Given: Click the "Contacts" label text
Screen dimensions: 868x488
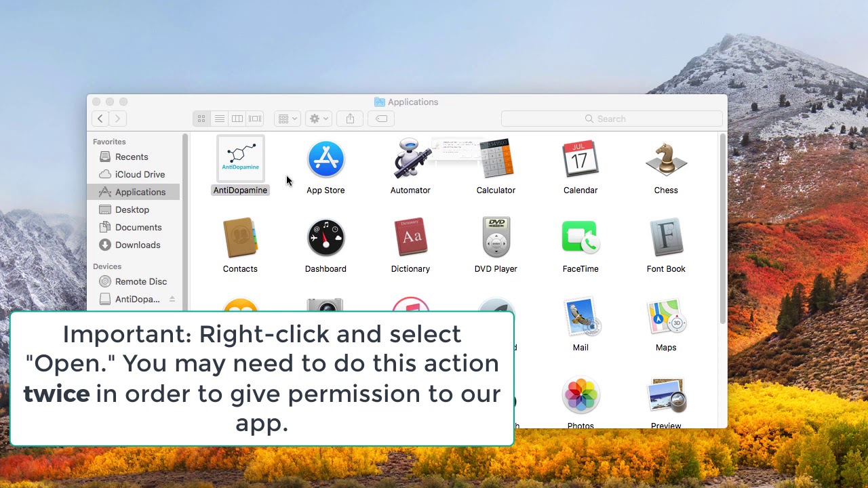Looking at the screenshot, I should (240, 268).
